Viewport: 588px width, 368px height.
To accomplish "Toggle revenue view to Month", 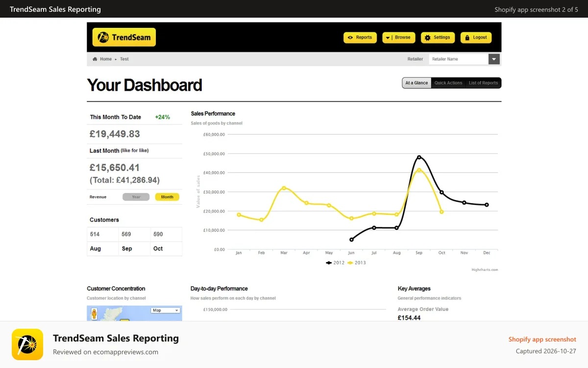I will point(167,197).
